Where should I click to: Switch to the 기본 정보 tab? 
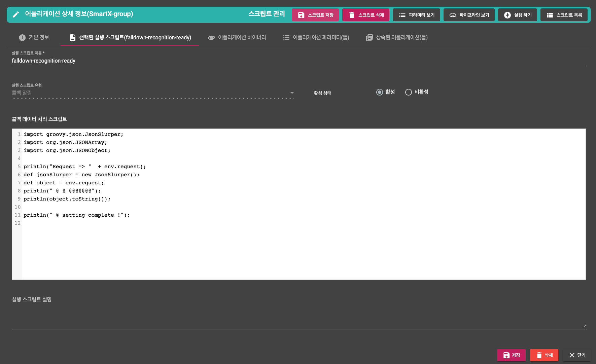(34, 37)
